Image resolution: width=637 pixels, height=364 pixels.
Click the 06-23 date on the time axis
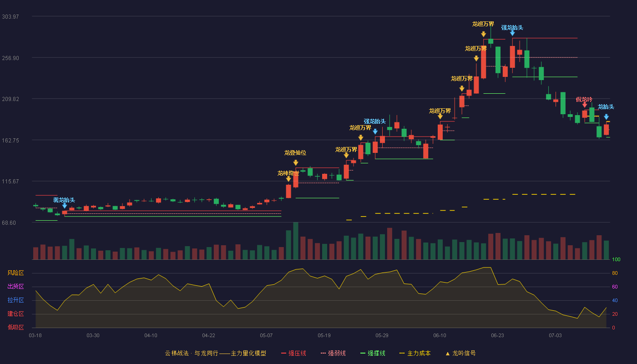pyautogui.click(x=497, y=335)
